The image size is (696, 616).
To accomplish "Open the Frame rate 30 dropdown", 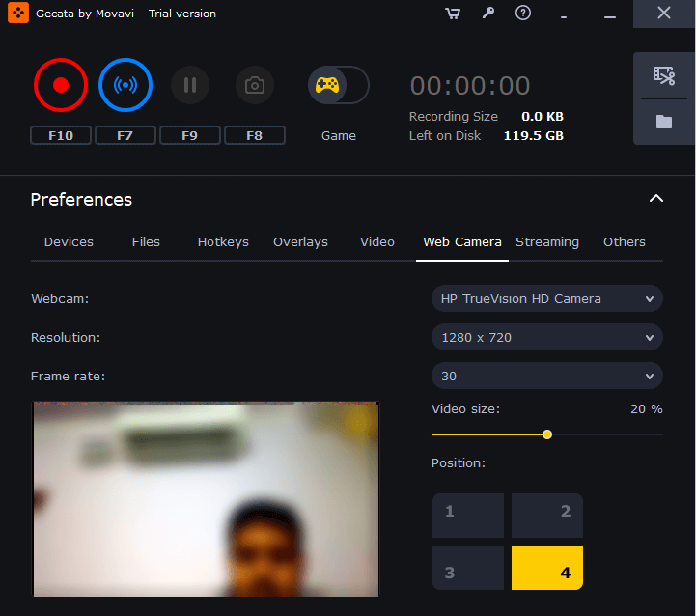I will (546, 377).
